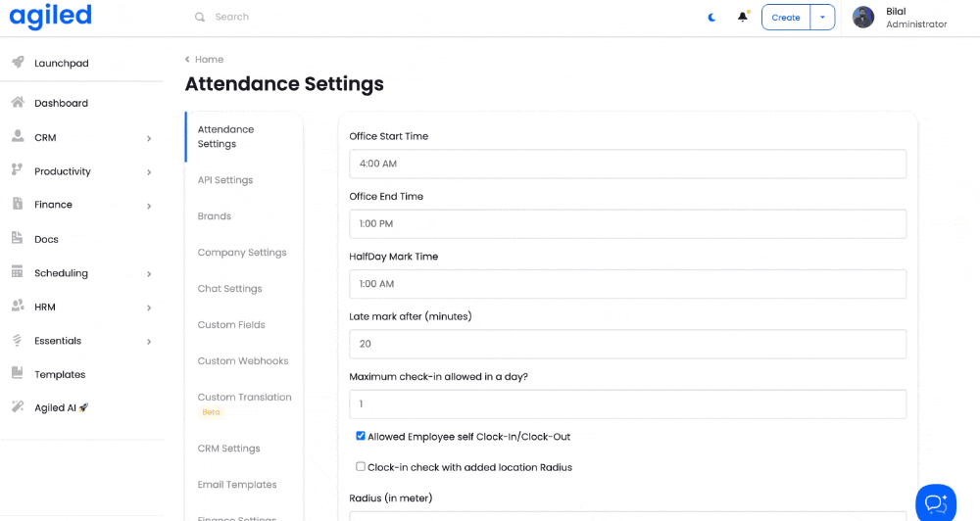Enable Clock-in check with added location Radius

click(x=361, y=467)
